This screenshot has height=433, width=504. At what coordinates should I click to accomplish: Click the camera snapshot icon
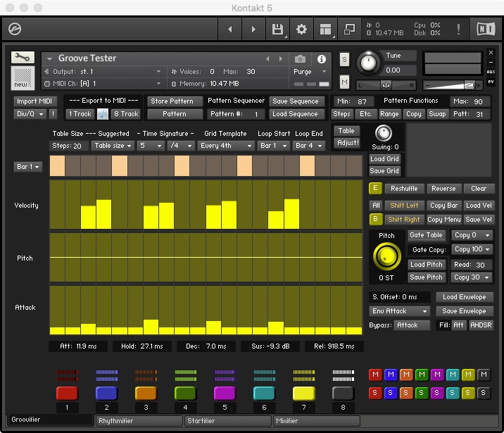coord(301,59)
